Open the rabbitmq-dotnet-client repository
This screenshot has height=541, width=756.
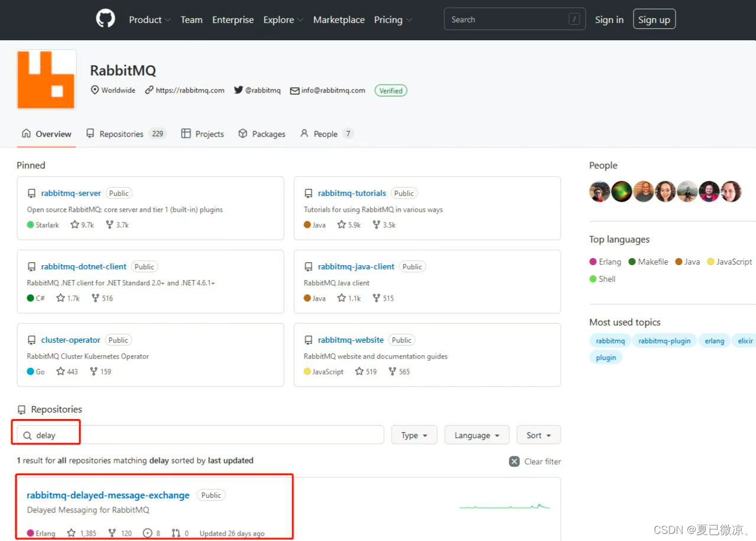pos(83,266)
